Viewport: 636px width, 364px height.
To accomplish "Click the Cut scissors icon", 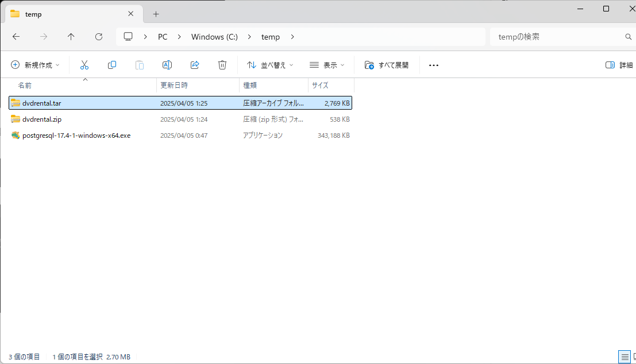I will click(x=84, y=65).
